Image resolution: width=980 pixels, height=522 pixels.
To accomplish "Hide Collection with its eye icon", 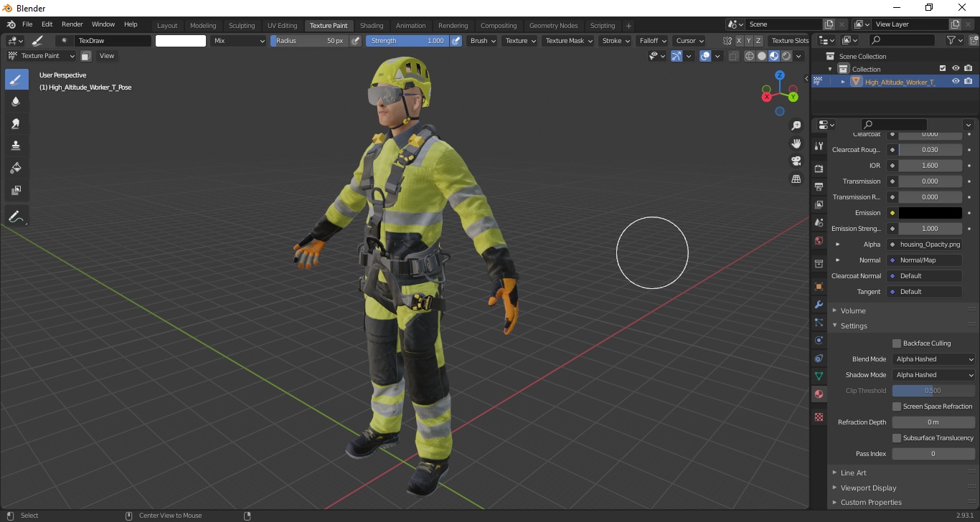I will pos(956,69).
